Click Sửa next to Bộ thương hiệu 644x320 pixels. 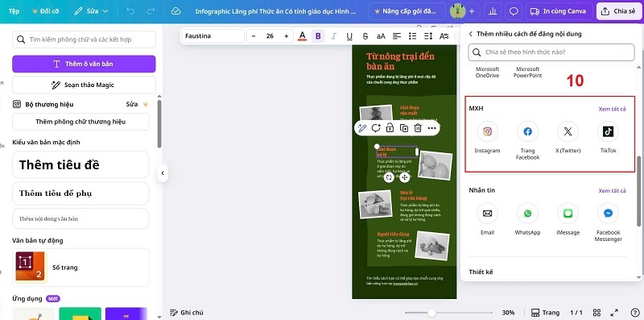click(132, 105)
